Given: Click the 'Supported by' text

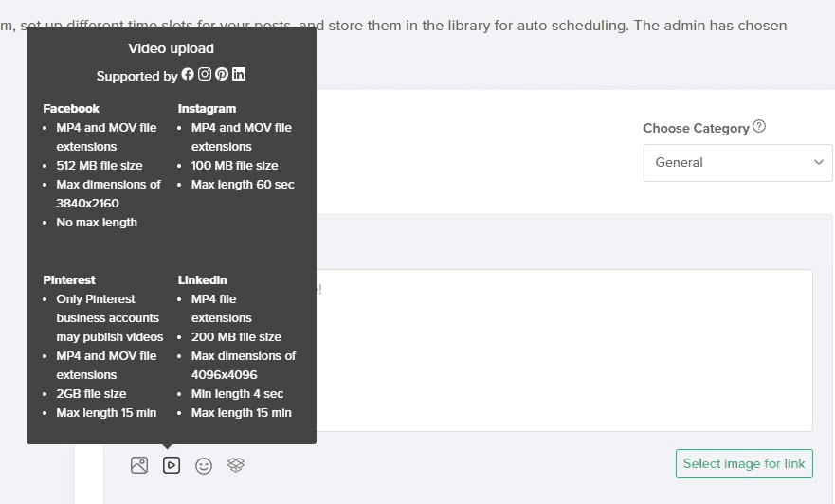Looking at the screenshot, I should tap(136, 76).
